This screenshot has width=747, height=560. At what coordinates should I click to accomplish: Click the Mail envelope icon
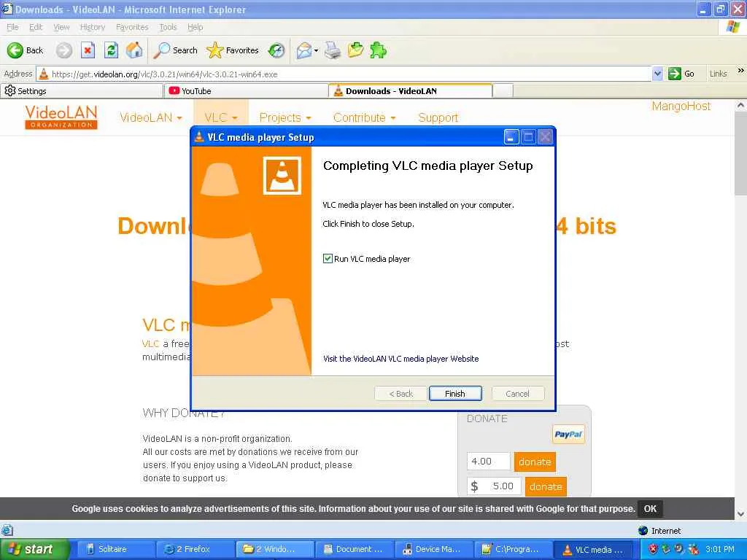[x=304, y=50]
